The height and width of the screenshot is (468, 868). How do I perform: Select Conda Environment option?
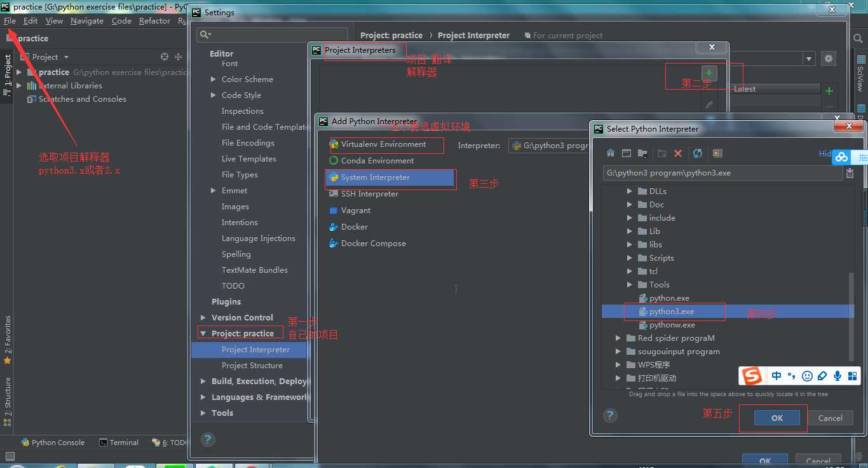pyautogui.click(x=371, y=161)
